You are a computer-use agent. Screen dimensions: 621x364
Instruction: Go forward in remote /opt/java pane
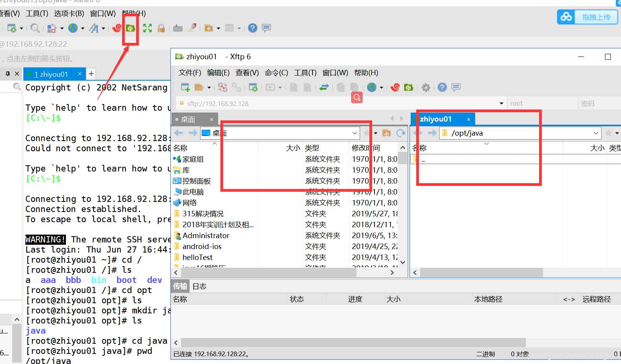(x=432, y=133)
